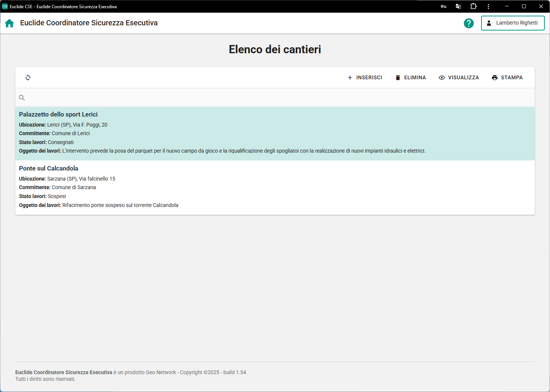Go to the home page via house icon
The width and height of the screenshot is (550, 392).
9,23
